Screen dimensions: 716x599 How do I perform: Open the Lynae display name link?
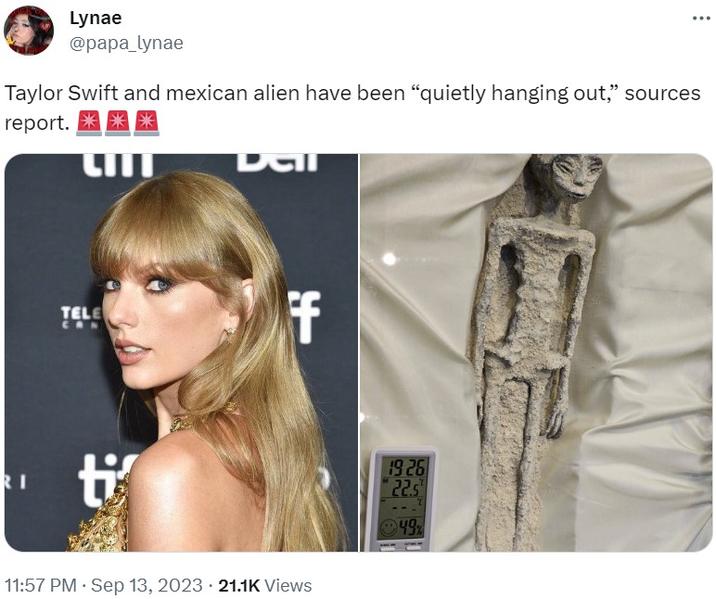(95, 18)
